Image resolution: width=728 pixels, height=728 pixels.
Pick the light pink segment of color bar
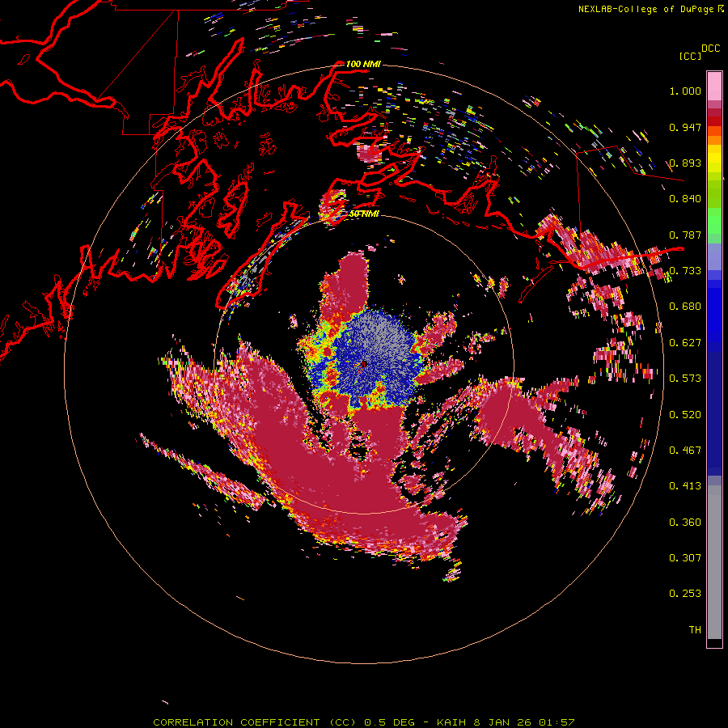(x=714, y=86)
